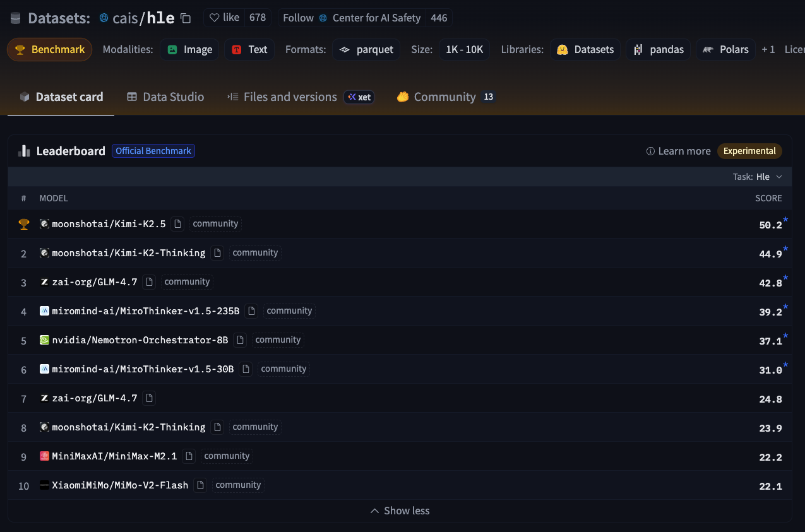
Task: Filter by Text modality tag
Action: pyautogui.click(x=249, y=49)
